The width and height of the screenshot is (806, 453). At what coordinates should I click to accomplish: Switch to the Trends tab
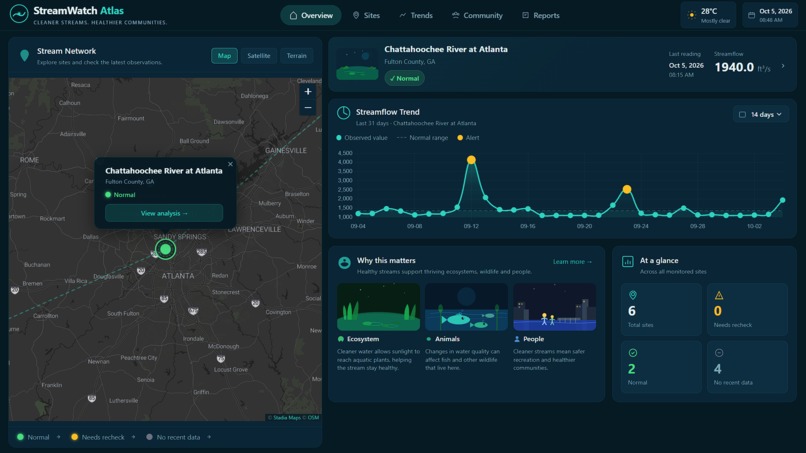pyautogui.click(x=416, y=15)
